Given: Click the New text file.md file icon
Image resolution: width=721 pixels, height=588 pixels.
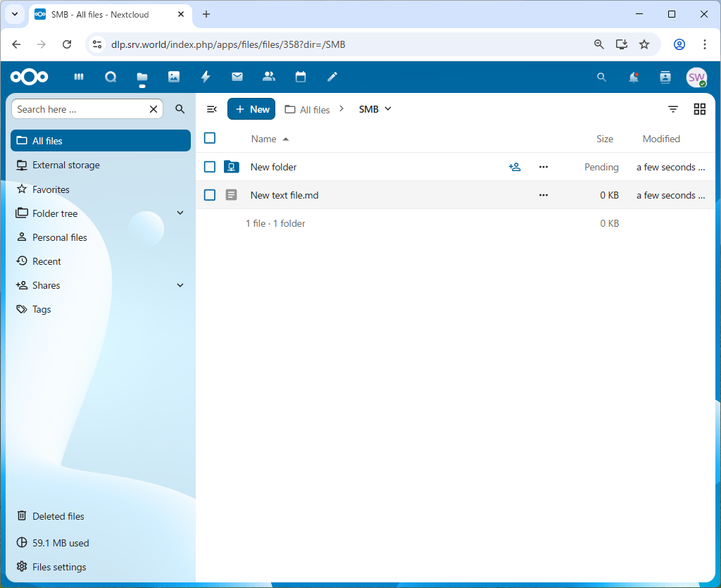Looking at the screenshot, I should (231, 195).
